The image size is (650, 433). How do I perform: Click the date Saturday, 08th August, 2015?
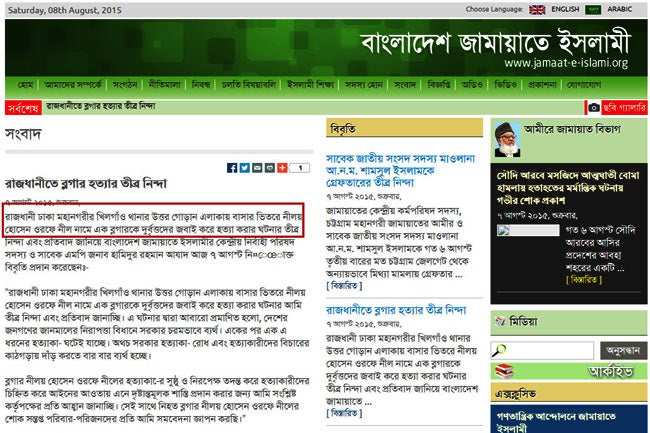65,10
